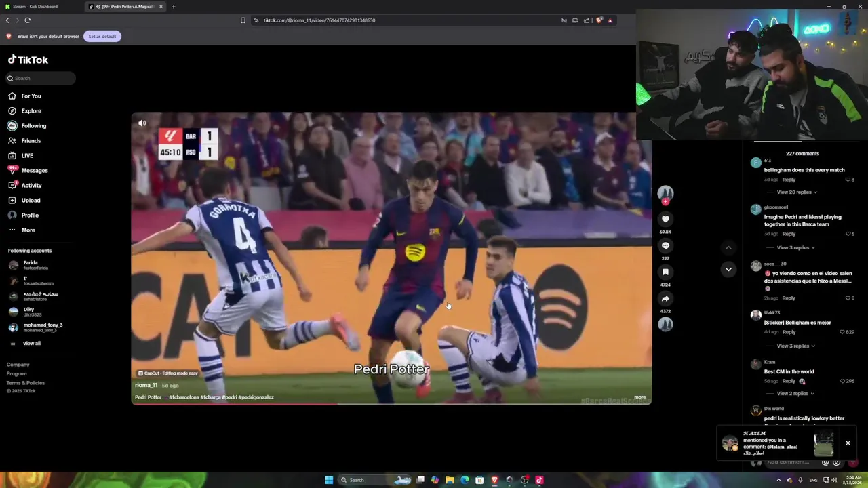Screen dimensions: 868x488
Task: Open the spinning sound disc avatar
Action: pos(665,324)
